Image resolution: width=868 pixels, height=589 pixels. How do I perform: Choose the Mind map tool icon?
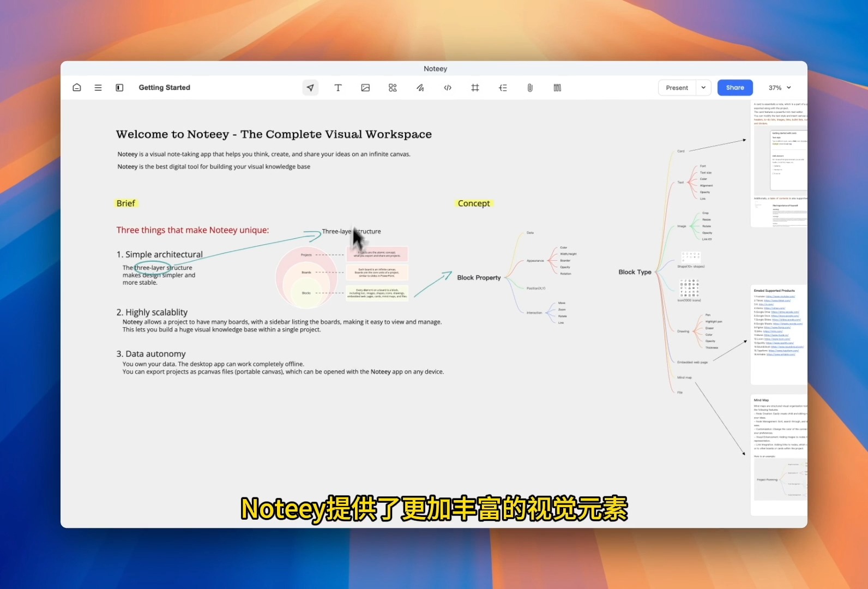pyautogui.click(x=503, y=87)
